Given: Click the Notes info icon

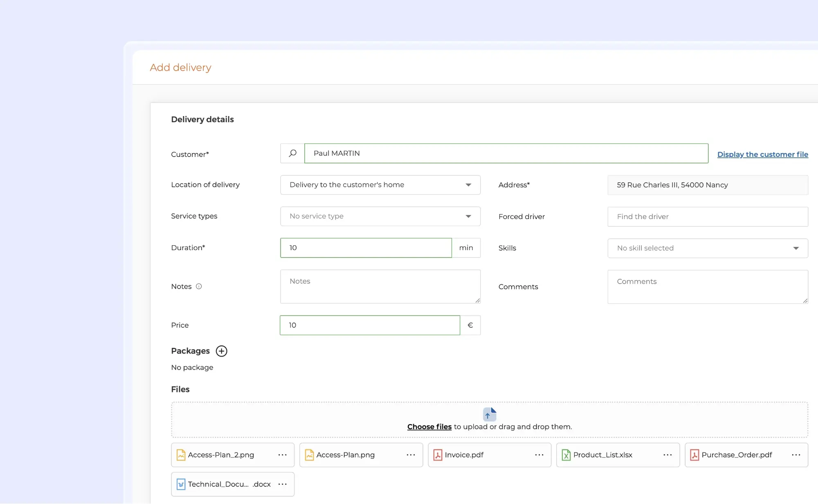Looking at the screenshot, I should (199, 287).
